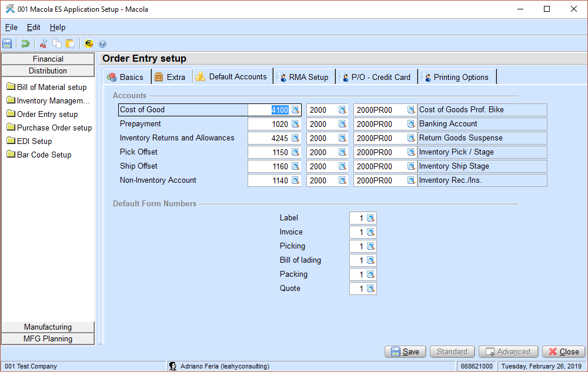Viewport: 588px width, 372px height.
Task: Open lookup beside Cost of Good 2000 field
Action: (342, 110)
